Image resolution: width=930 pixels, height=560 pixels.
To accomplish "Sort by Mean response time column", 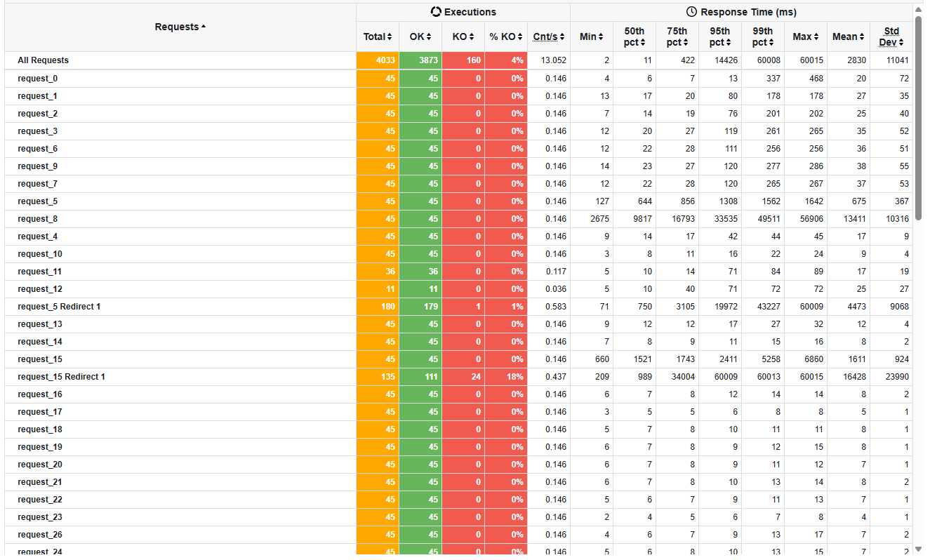I will [849, 36].
